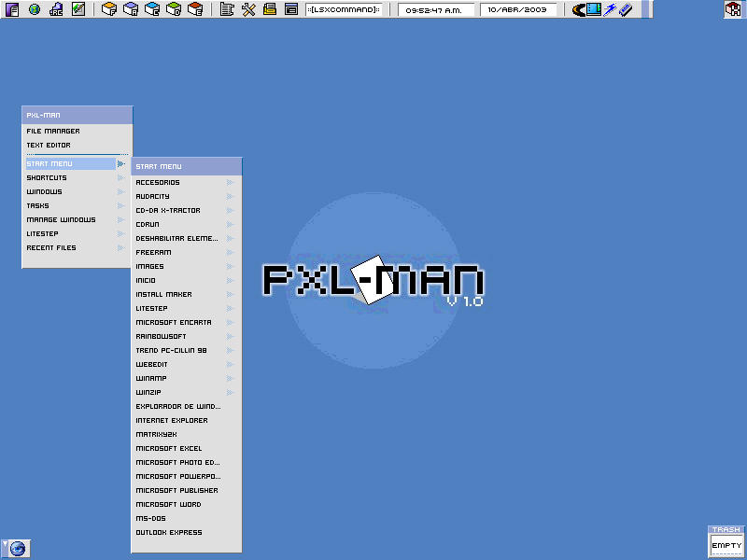Open the globe web icon
Screen dimensions: 747x560
pyautogui.click(x=35, y=9)
